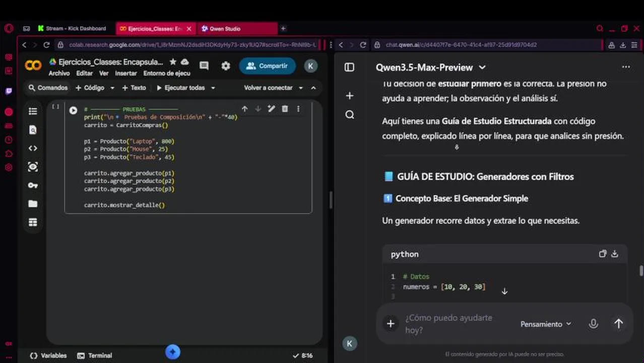Open Twitch in the Opera GX sidebar
Image resolution: width=644 pixels, height=363 pixels.
(9, 91)
